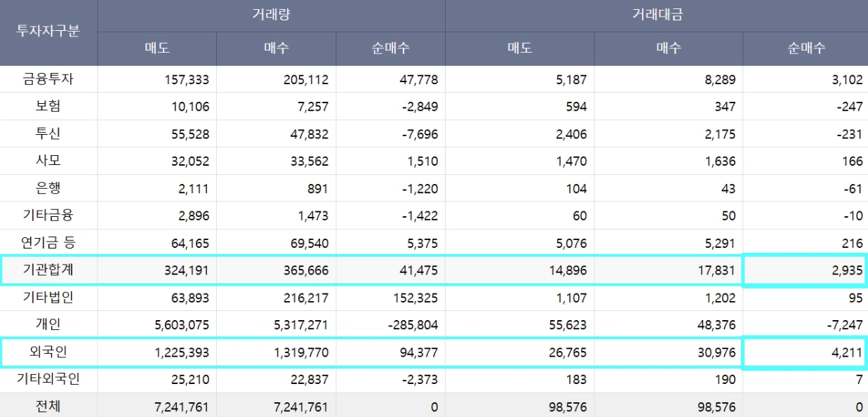Select the 연기금 등 row label
This screenshot has height=417, width=868.
pyautogui.click(x=48, y=243)
